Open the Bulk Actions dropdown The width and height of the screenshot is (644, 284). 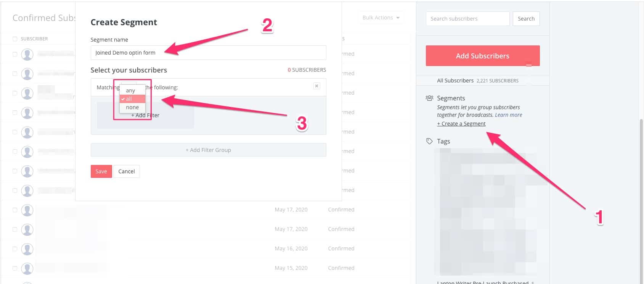381,18
